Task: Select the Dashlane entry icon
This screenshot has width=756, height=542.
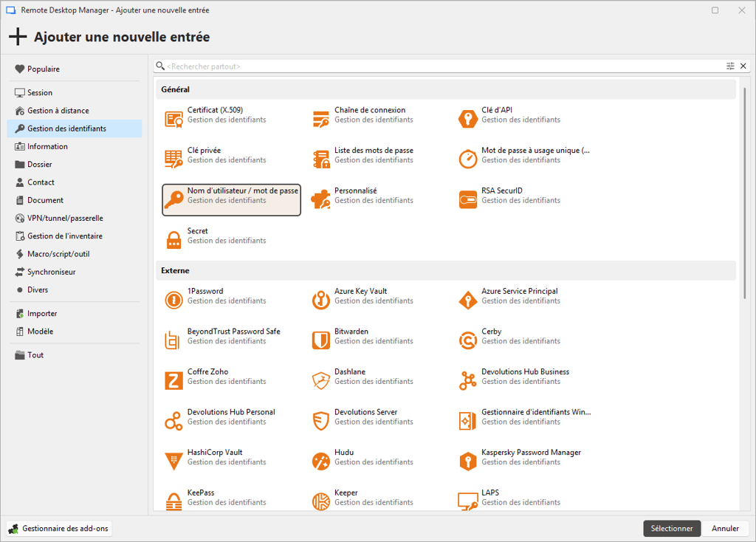Action: (320, 381)
